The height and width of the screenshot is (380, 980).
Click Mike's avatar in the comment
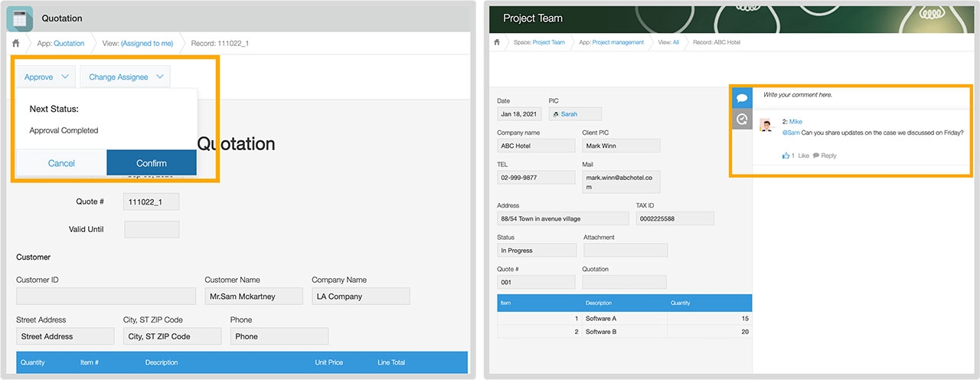(x=766, y=125)
